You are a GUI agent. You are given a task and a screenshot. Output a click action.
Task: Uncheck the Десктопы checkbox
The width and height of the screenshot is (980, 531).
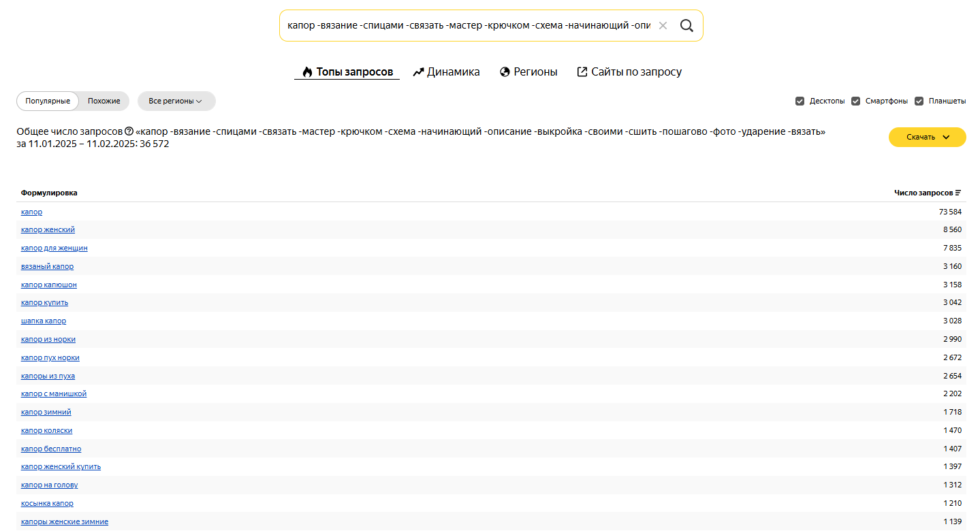pyautogui.click(x=800, y=101)
